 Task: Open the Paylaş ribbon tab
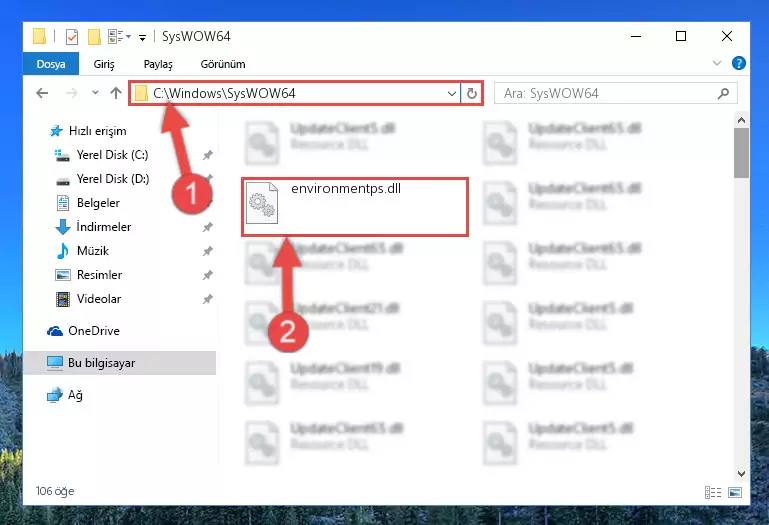coord(158,64)
